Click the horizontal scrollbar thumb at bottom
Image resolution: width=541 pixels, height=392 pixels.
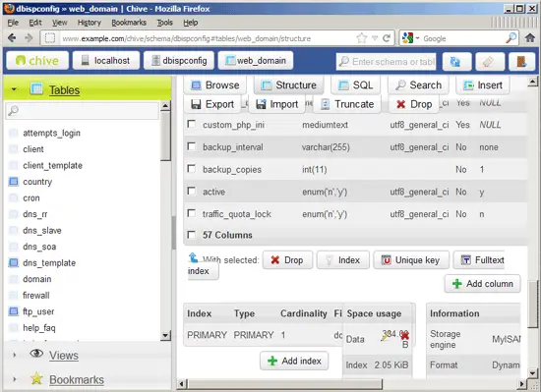pos(285,384)
